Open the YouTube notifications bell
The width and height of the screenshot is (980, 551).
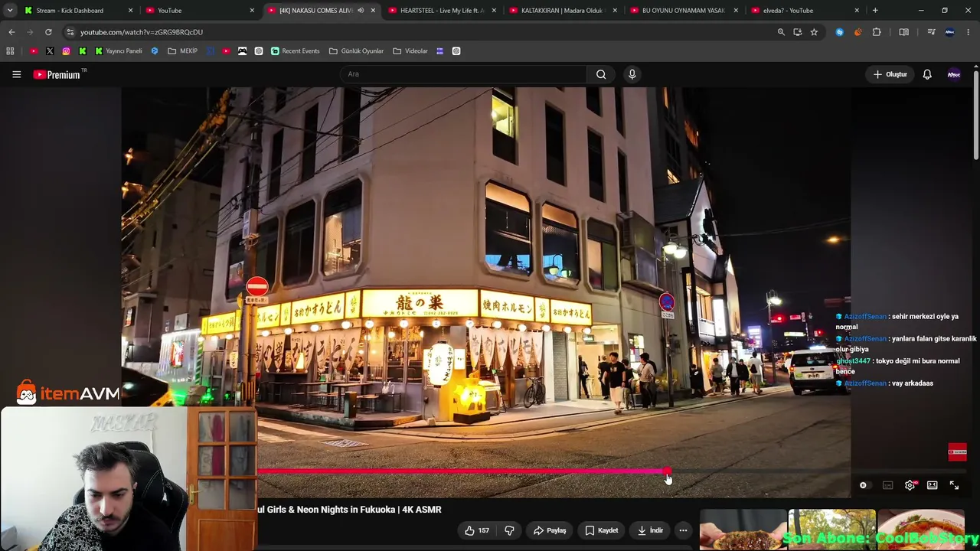927,74
